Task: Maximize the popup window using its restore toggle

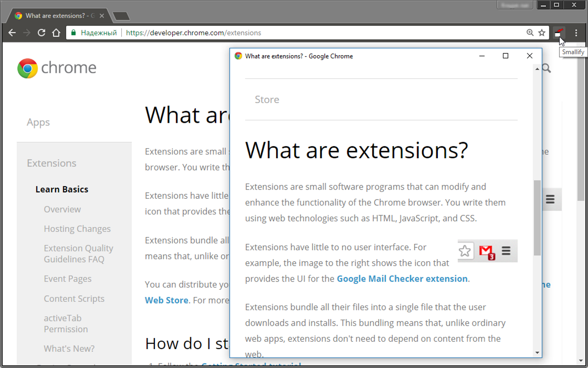Action: [505, 56]
